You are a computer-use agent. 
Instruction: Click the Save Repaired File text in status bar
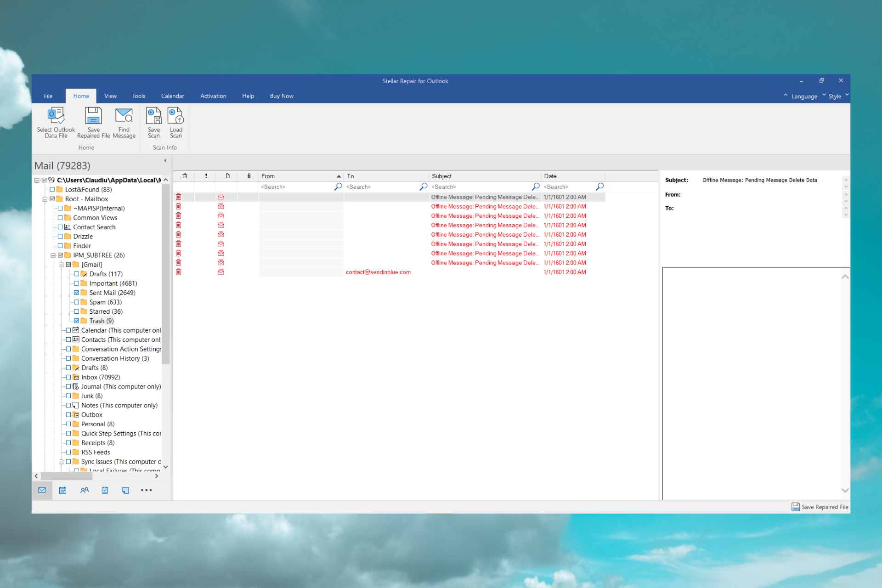825,507
